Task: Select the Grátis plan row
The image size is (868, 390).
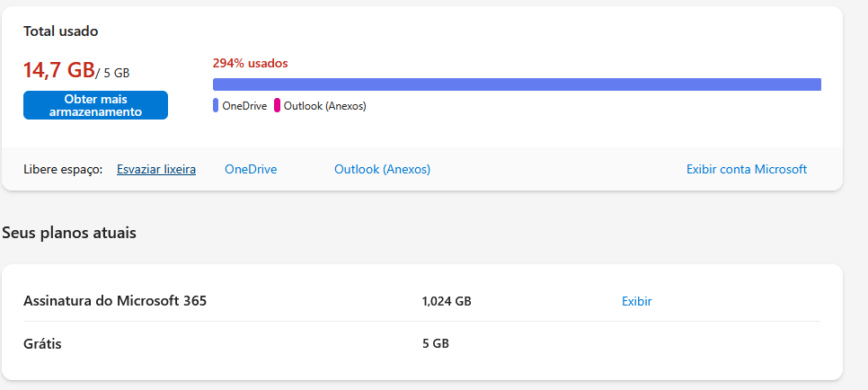Action: coord(421,343)
